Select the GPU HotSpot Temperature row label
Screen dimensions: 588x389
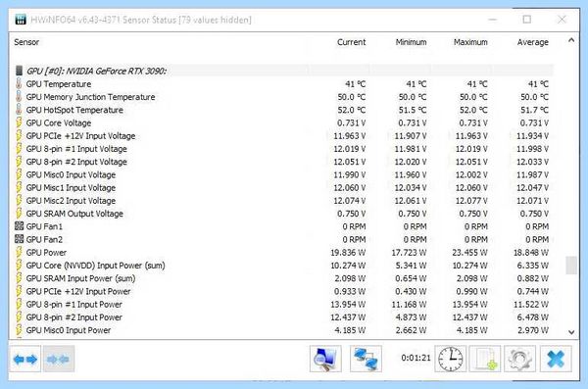[74, 110]
